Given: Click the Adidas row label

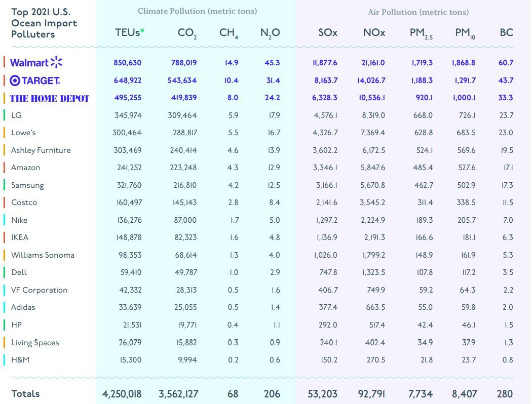Looking at the screenshot, I should tap(23, 307).
